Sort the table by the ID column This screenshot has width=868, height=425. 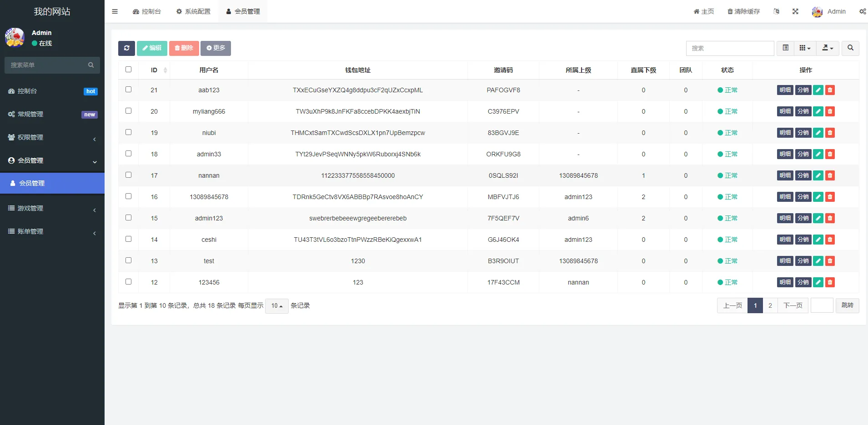pyautogui.click(x=155, y=70)
